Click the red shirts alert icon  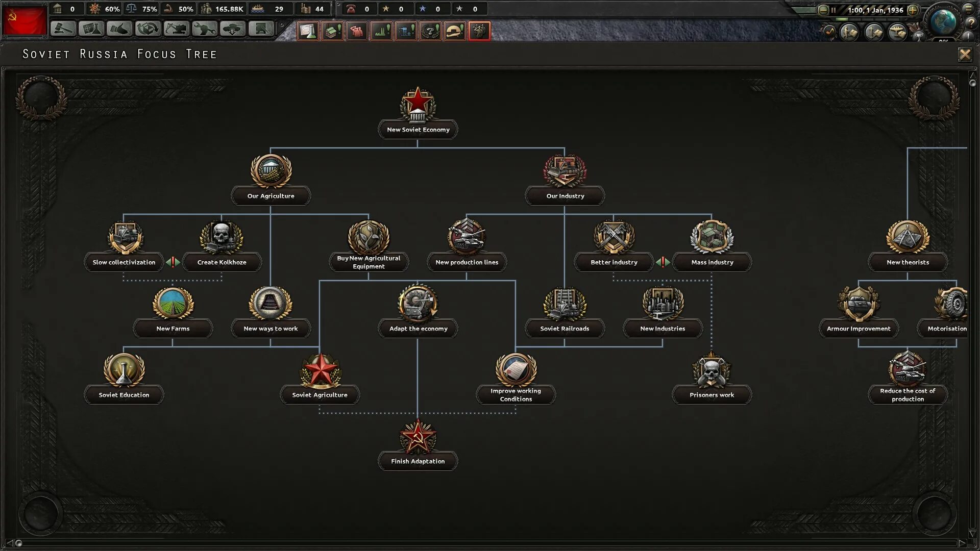tap(357, 31)
